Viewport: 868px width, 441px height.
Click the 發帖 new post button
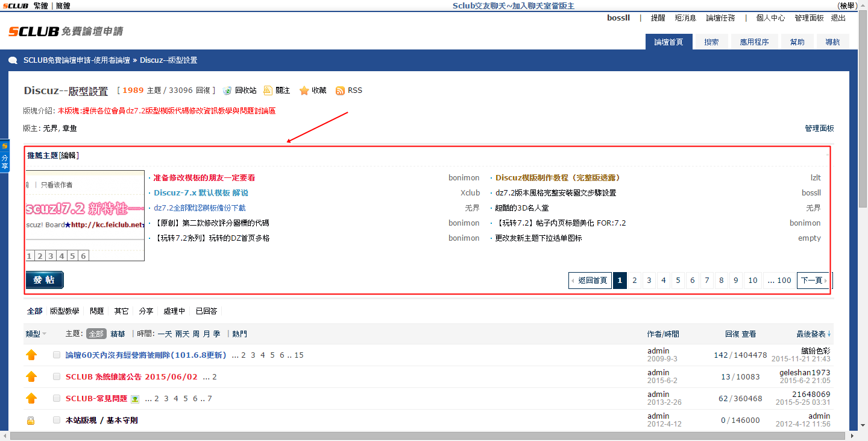[45, 280]
